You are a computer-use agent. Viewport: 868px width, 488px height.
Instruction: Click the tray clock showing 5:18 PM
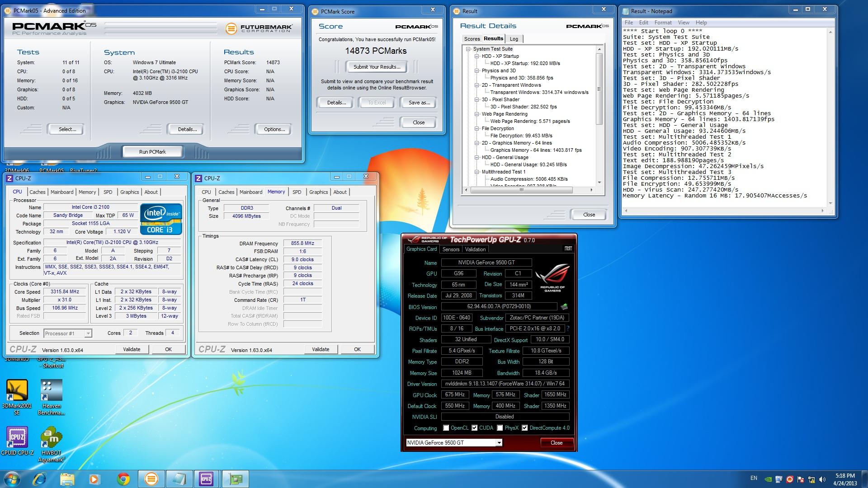pos(845,479)
